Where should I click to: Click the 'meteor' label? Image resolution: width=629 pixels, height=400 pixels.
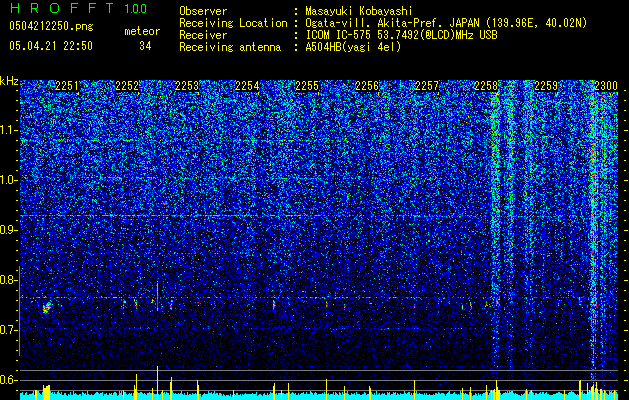[142, 31]
